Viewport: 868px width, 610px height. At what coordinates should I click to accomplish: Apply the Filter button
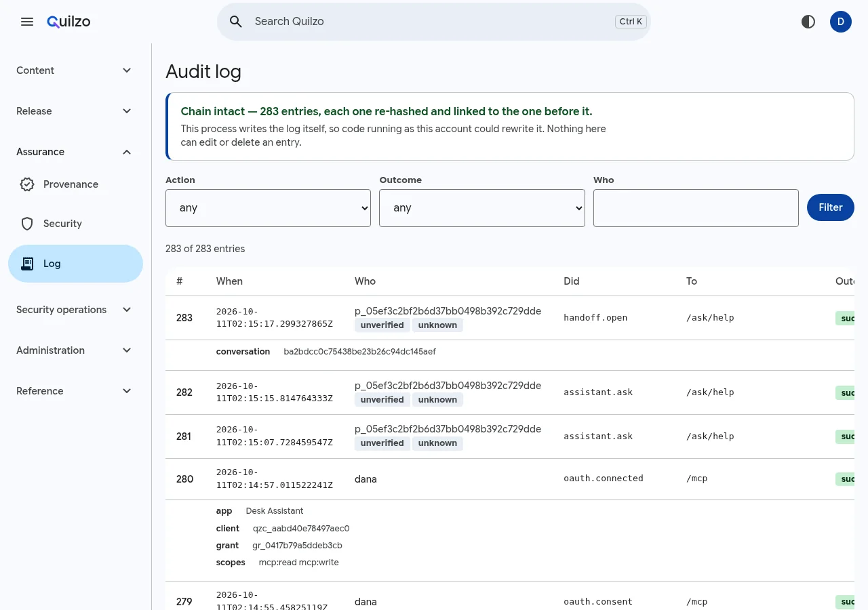[x=831, y=207]
